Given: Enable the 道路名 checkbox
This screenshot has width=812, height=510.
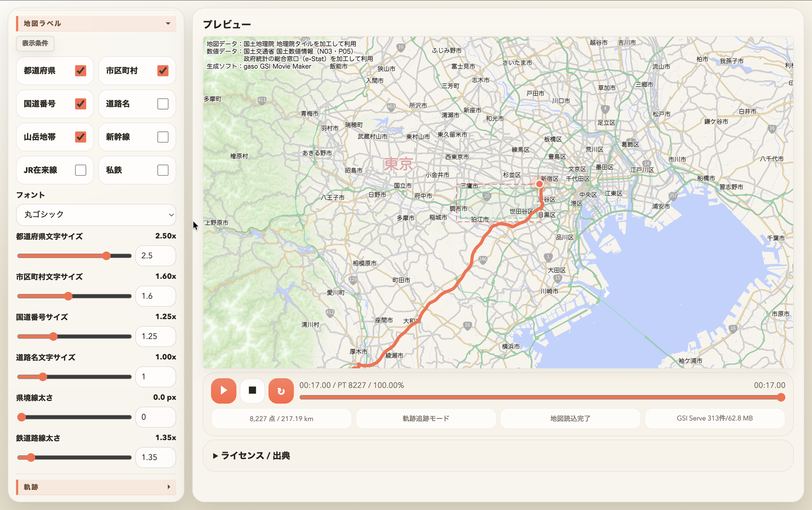Looking at the screenshot, I should pyautogui.click(x=163, y=104).
